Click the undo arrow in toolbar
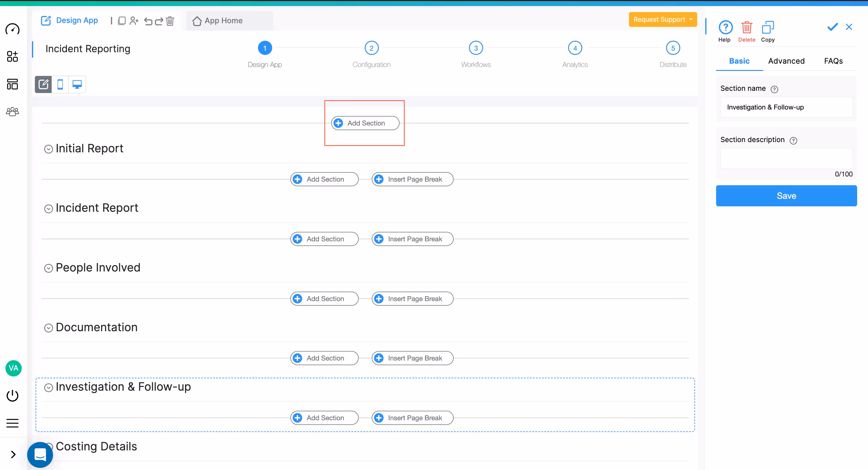 click(148, 21)
